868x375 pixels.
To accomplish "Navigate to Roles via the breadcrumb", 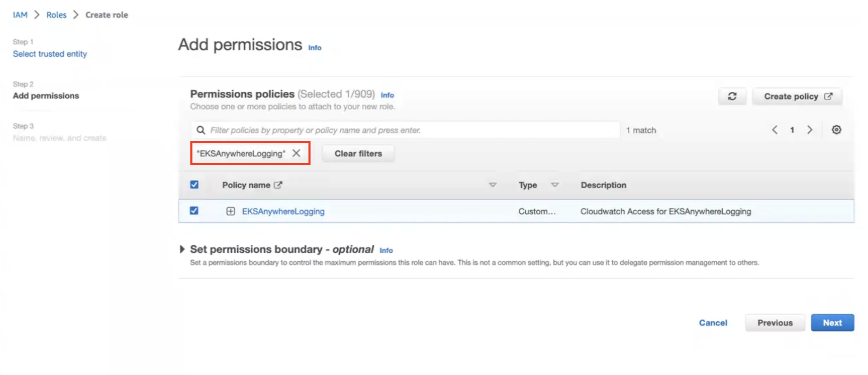I will (56, 14).
